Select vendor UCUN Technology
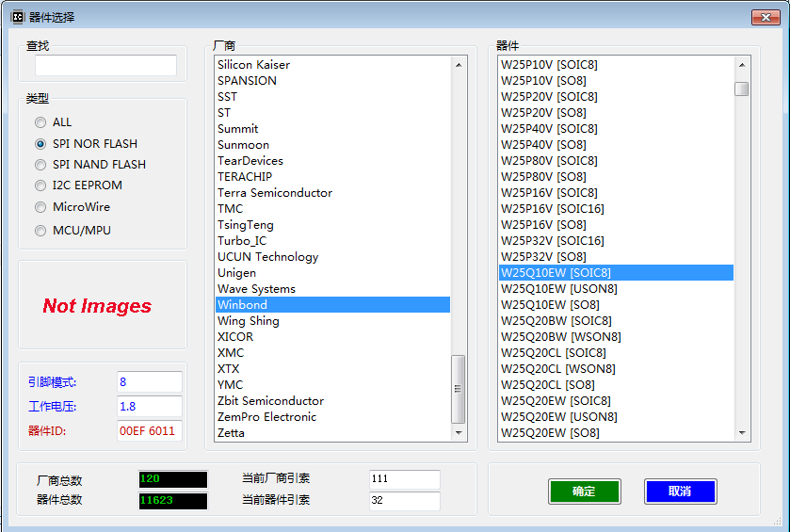The height and width of the screenshot is (532, 790). (x=332, y=257)
